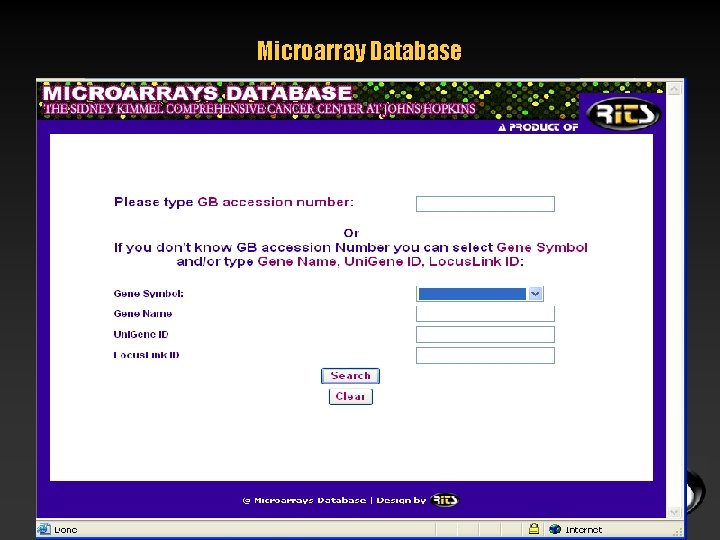Click the Gene Name text field

click(x=485, y=314)
